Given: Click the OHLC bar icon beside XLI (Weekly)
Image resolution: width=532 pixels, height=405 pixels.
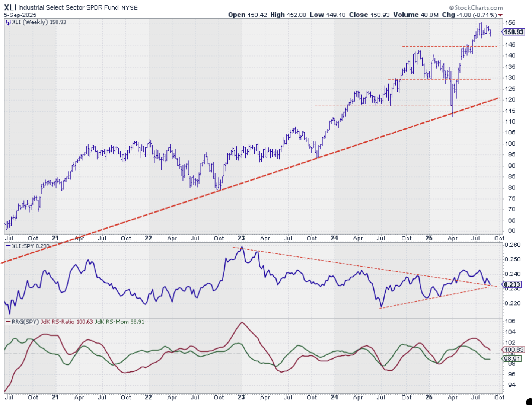Looking at the screenshot, I should tap(8, 22).
